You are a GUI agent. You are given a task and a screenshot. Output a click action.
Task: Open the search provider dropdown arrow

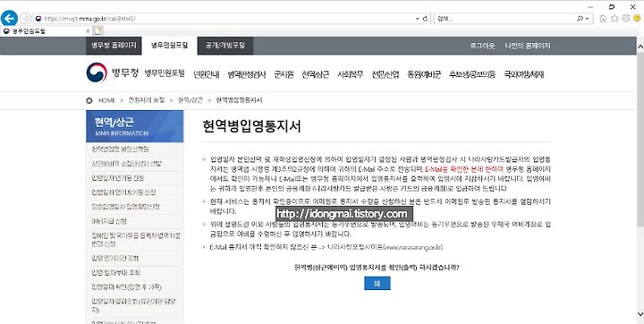click(x=588, y=19)
